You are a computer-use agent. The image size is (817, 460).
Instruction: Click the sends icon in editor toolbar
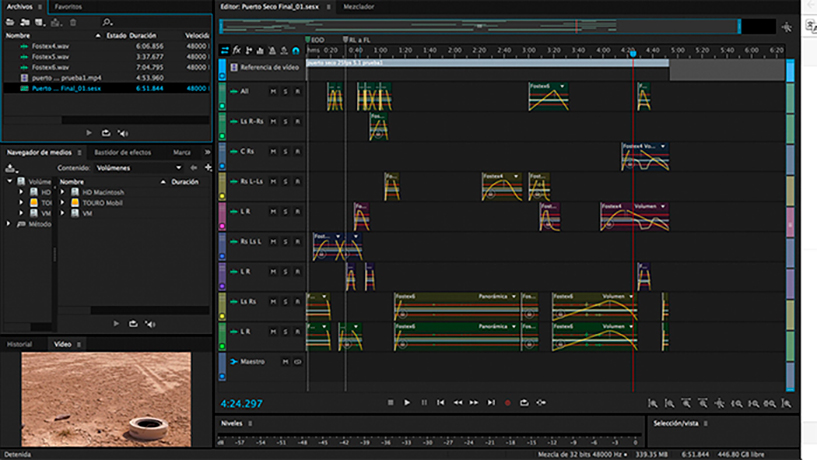(249, 51)
